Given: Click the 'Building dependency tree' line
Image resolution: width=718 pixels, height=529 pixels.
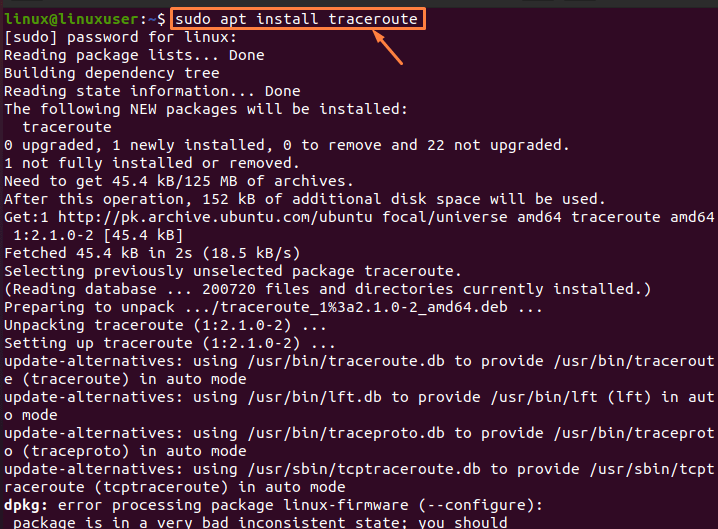Looking at the screenshot, I should (112, 73).
